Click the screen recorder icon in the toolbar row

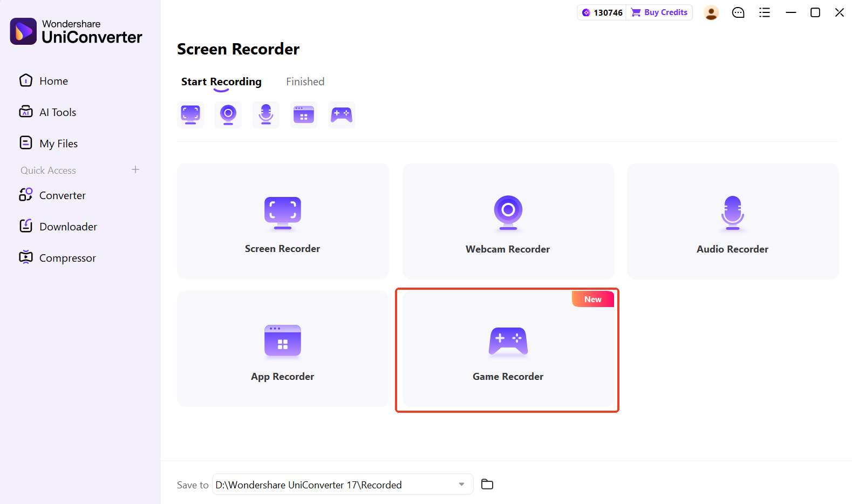pyautogui.click(x=190, y=114)
